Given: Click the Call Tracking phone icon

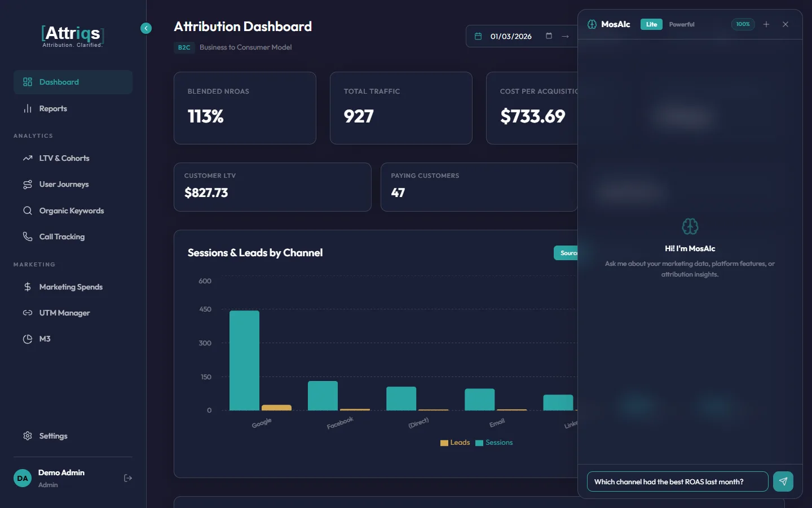Looking at the screenshot, I should [27, 237].
